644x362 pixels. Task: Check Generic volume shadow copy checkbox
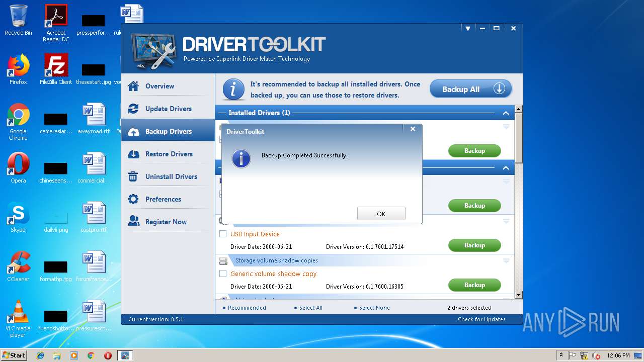[223, 274]
